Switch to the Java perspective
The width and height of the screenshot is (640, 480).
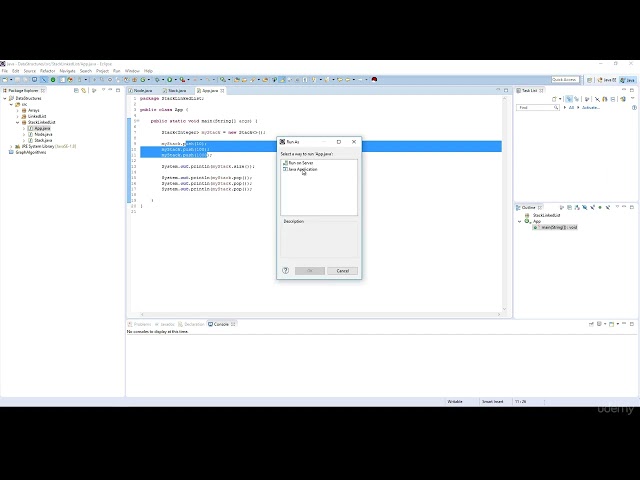pos(628,80)
